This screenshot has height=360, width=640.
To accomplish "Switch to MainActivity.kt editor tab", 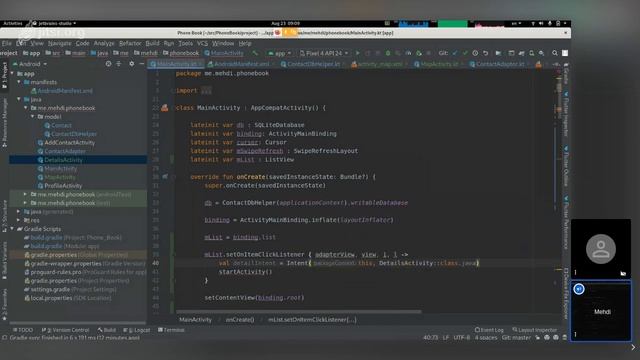I will [176, 64].
